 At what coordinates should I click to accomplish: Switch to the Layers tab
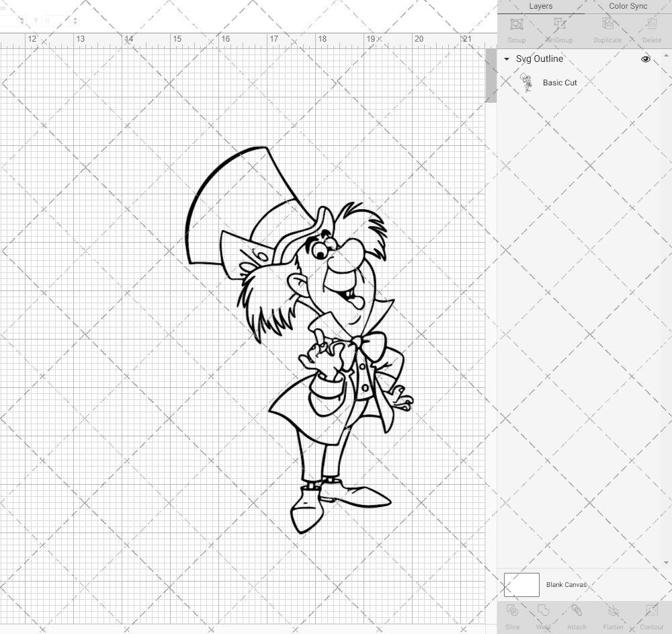[x=540, y=6]
